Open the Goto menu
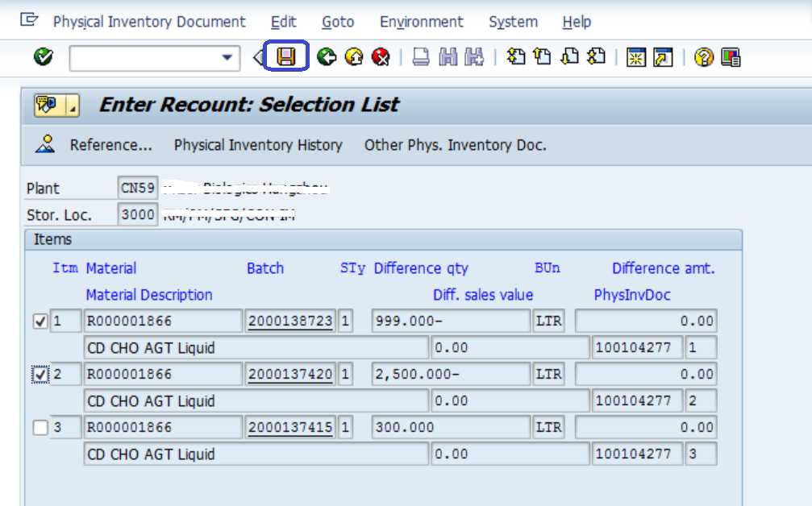Screen dimensions: 812x506 click(x=338, y=22)
